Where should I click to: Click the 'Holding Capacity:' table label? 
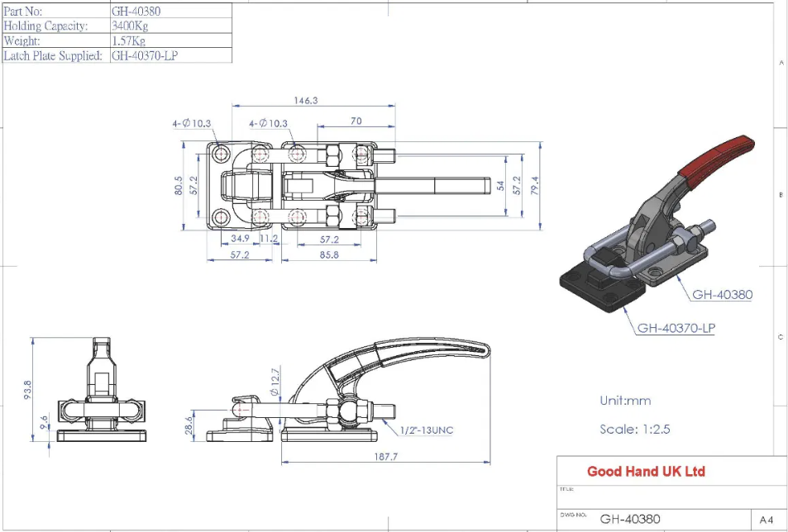pos(45,26)
